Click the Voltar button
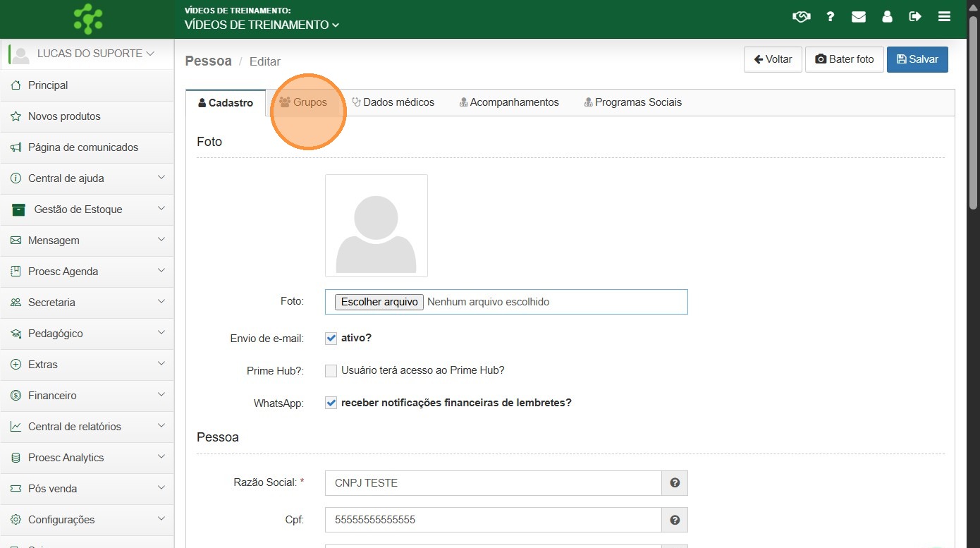Screen dimensions: 980x548 773,59
